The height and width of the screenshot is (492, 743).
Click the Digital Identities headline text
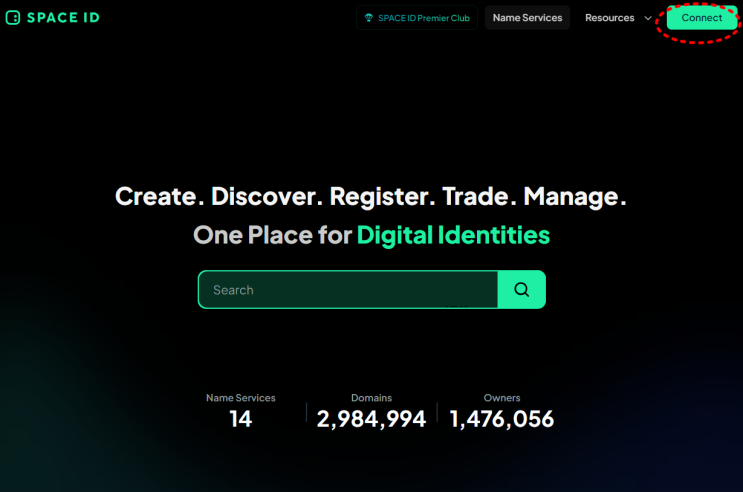point(453,235)
